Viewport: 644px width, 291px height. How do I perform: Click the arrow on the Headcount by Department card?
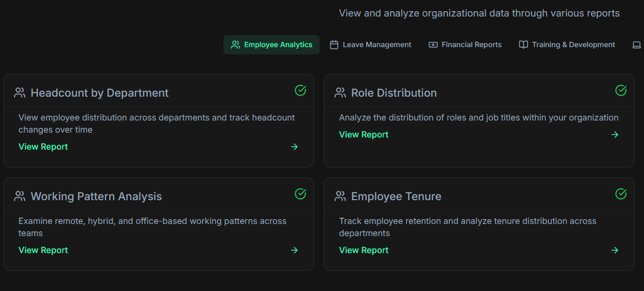[294, 147]
